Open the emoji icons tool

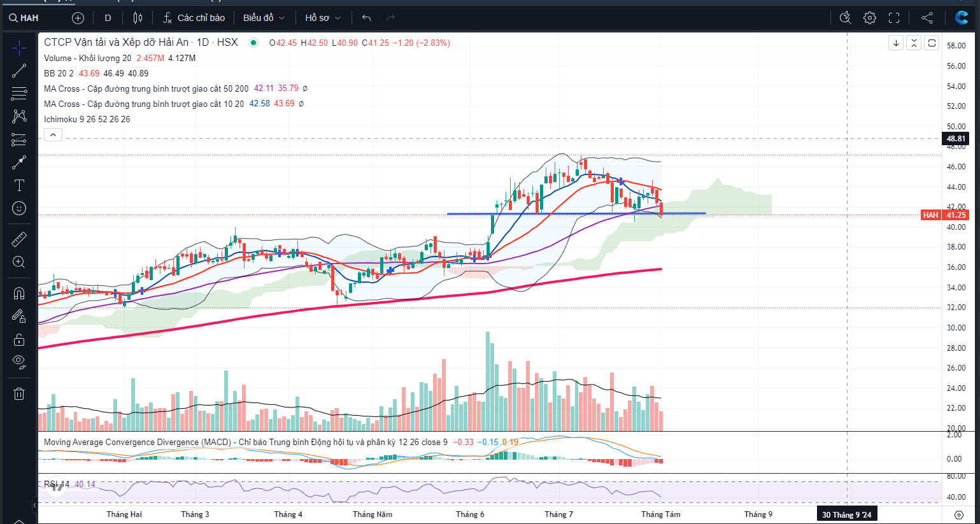(x=19, y=208)
